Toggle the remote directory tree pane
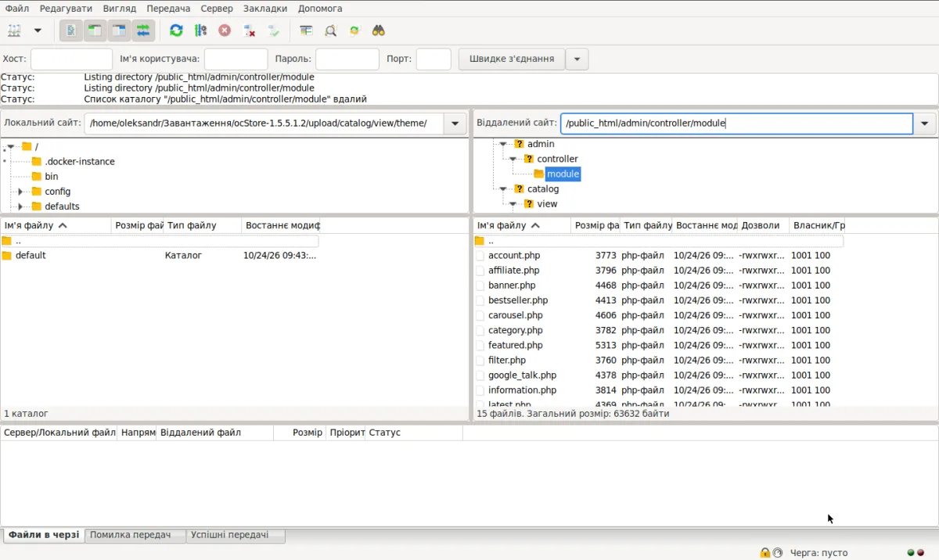Screen dimensions: 939x560 pos(119,31)
